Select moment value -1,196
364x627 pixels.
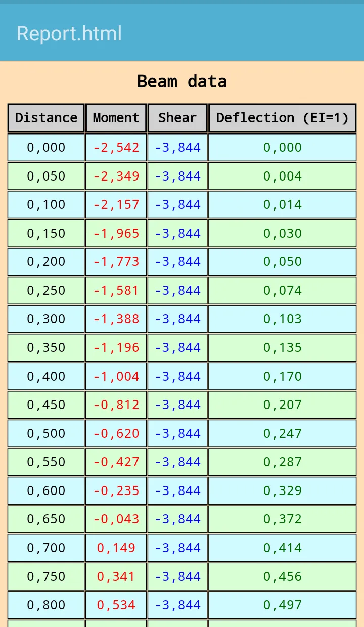tap(116, 347)
